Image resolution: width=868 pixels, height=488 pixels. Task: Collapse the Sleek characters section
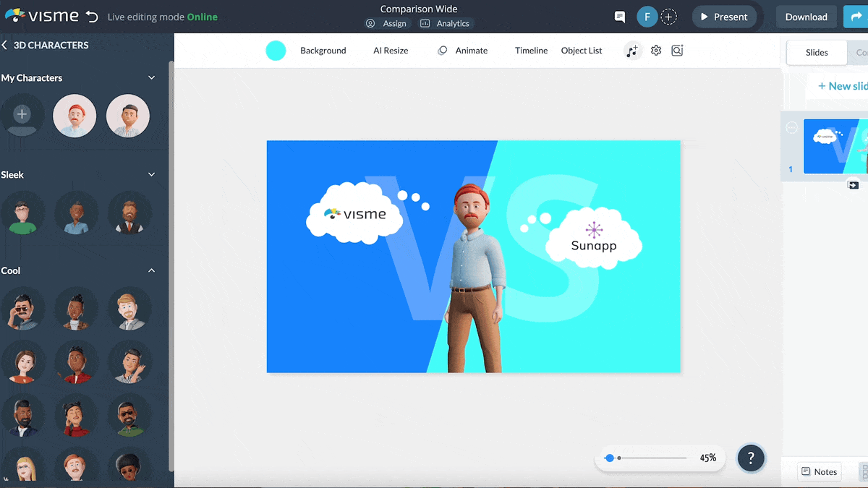[x=151, y=174]
